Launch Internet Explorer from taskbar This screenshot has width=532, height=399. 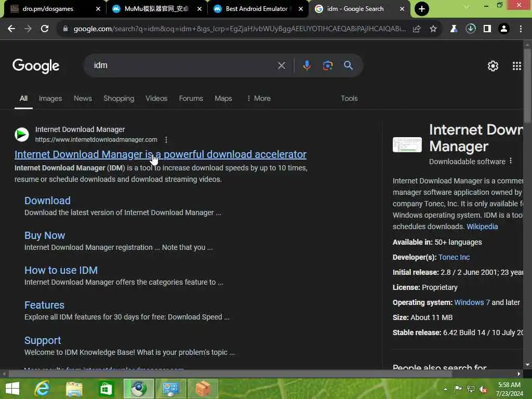point(42,389)
